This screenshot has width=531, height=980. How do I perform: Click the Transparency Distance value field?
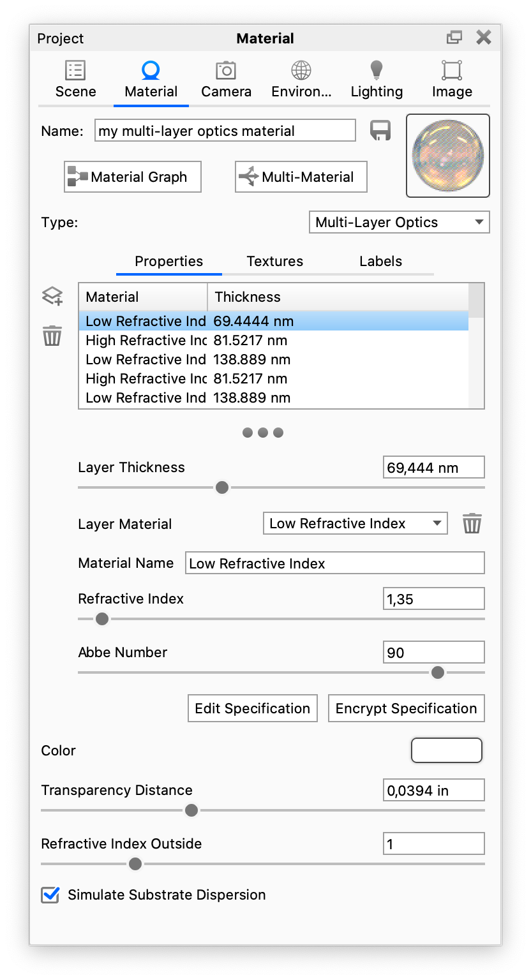pos(433,790)
